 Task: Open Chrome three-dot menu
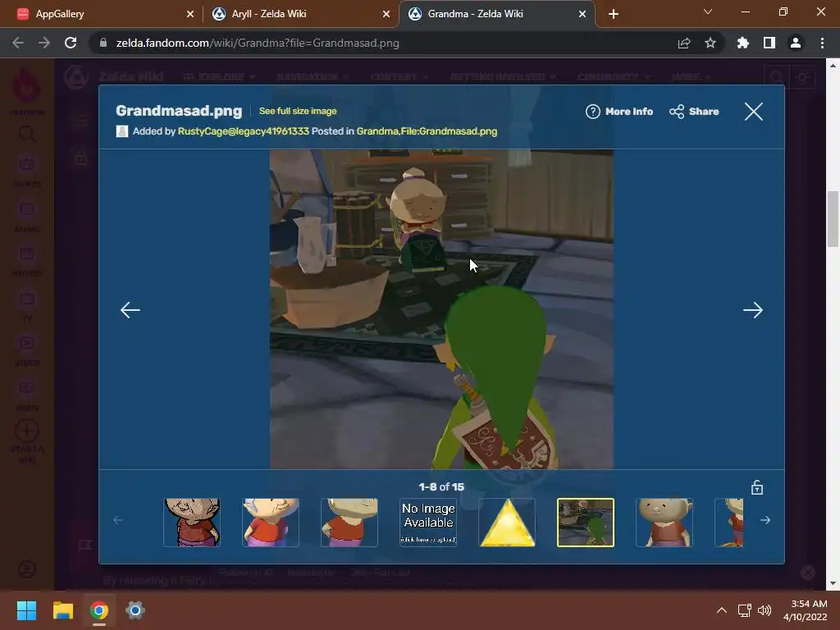tap(822, 43)
